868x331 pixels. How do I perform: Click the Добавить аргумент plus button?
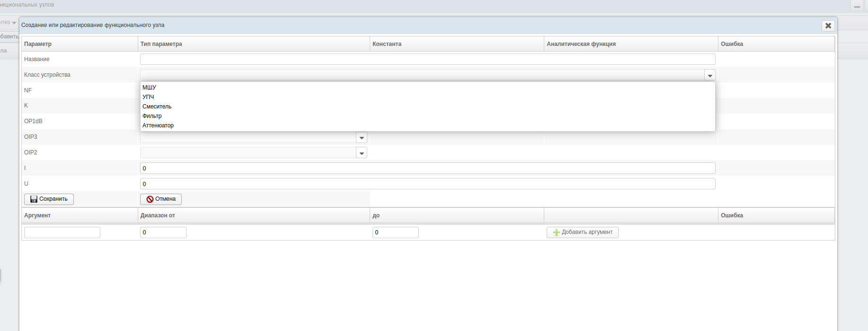582,233
